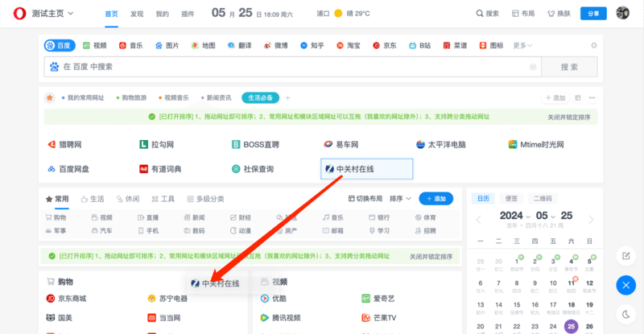644x334 pixels.
Task: Click the 换肤 skin icon button
Action: coord(559,14)
